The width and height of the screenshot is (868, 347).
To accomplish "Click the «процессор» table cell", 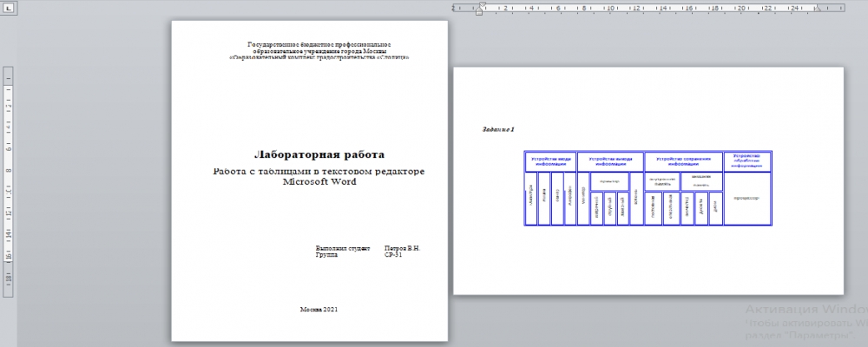I will 747,198.
